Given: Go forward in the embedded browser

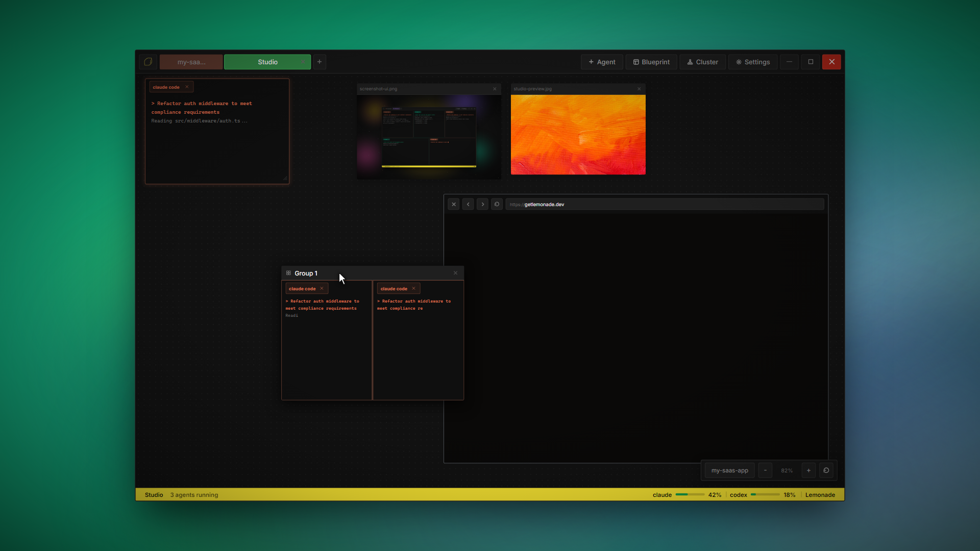Looking at the screenshot, I should click(482, 204).
